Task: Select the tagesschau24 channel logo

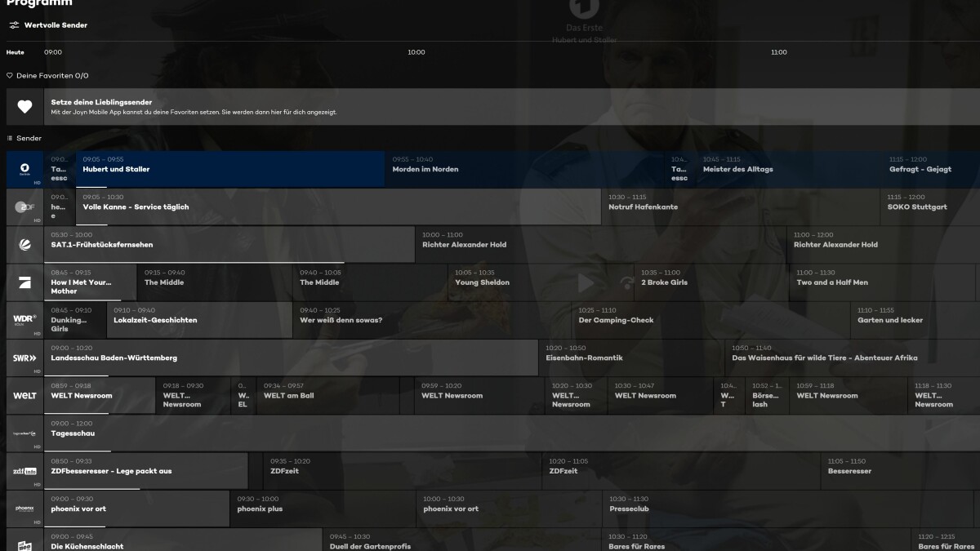Action: (x=24, y=433)
